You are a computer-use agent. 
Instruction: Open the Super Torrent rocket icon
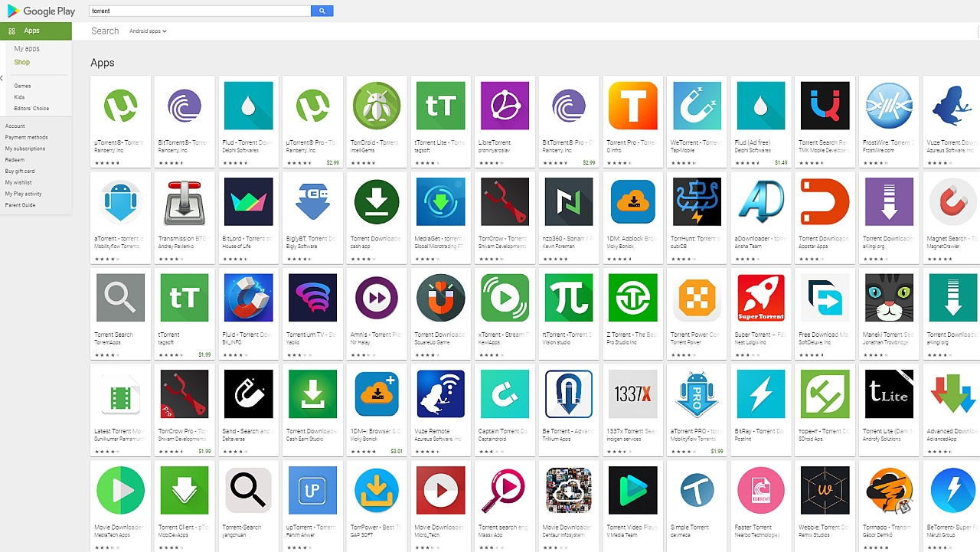point(761,298)
